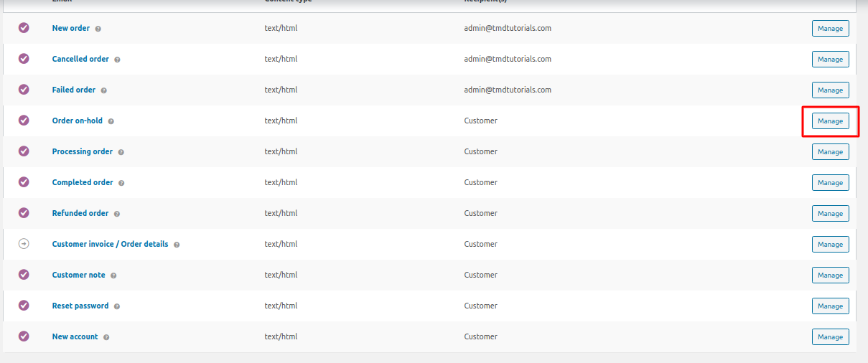Open the Refunded order email settings link
Screen dimensions: 868x363
click(80, 213)
